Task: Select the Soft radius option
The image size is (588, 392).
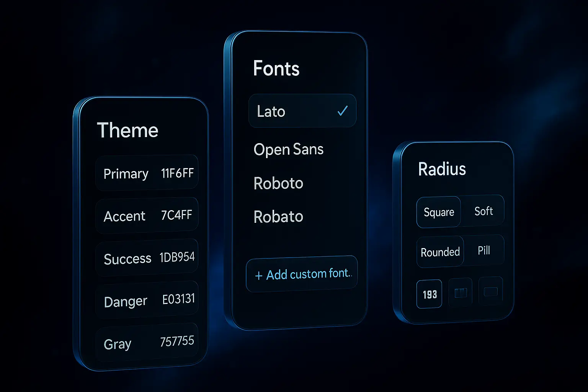Action: pyautogui.click(x=483, y=211)
